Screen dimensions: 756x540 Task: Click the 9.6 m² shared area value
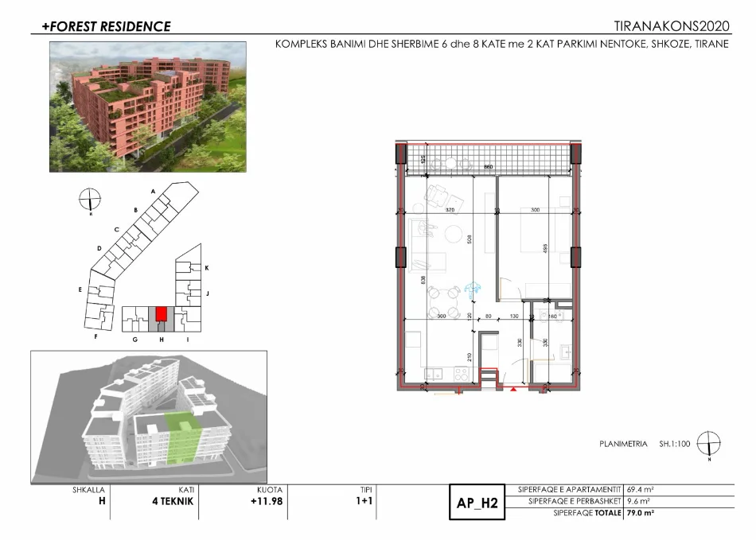click(x=638, y=502)
